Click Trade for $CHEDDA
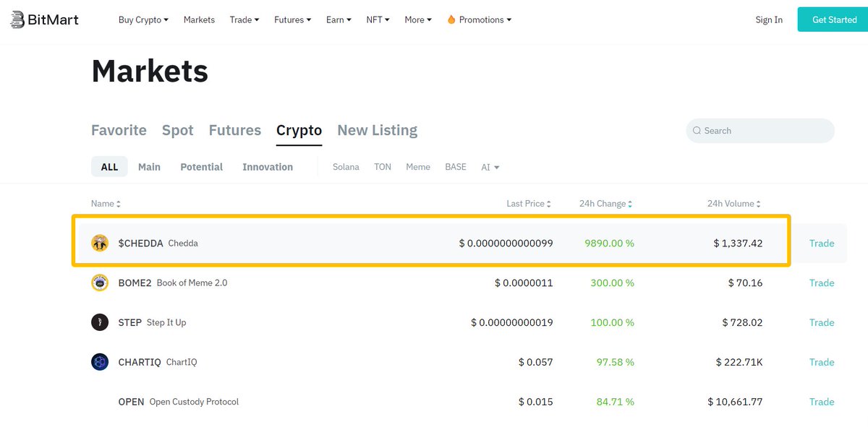868x427 pixels. (822, 243)
